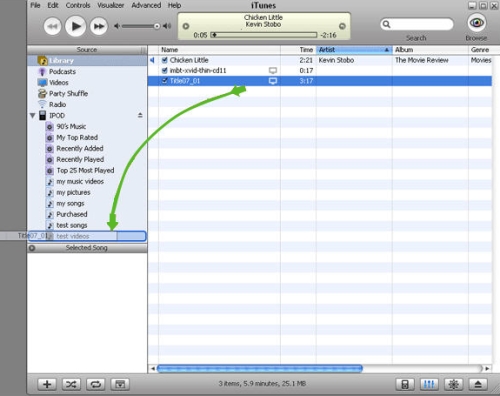Uncheck the imbt-xvid-thin-cd11 checkbox
This screenshot has height=396, width=500.
pyautogui.click(x=164, y=71)
